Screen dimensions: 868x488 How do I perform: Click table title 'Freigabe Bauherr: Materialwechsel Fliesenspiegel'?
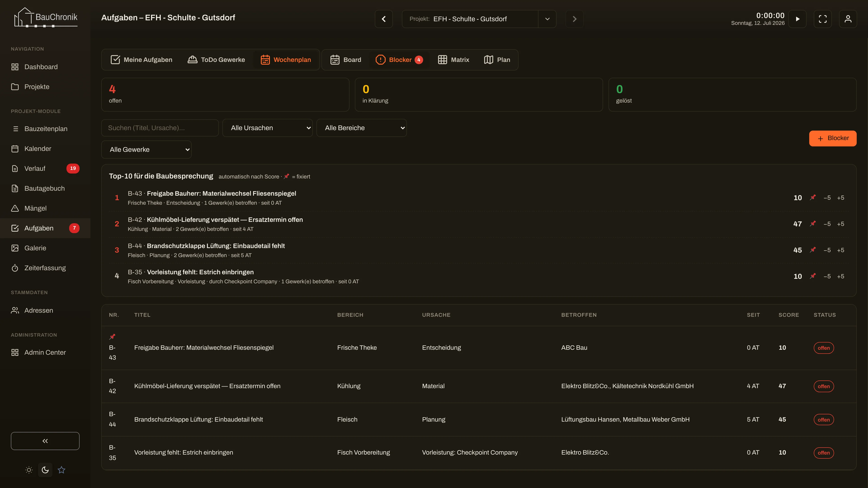click(204, 347)
